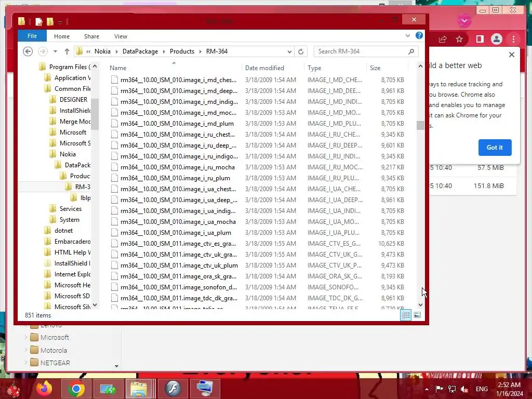Select the System folder in tree

tap(69, 220)
